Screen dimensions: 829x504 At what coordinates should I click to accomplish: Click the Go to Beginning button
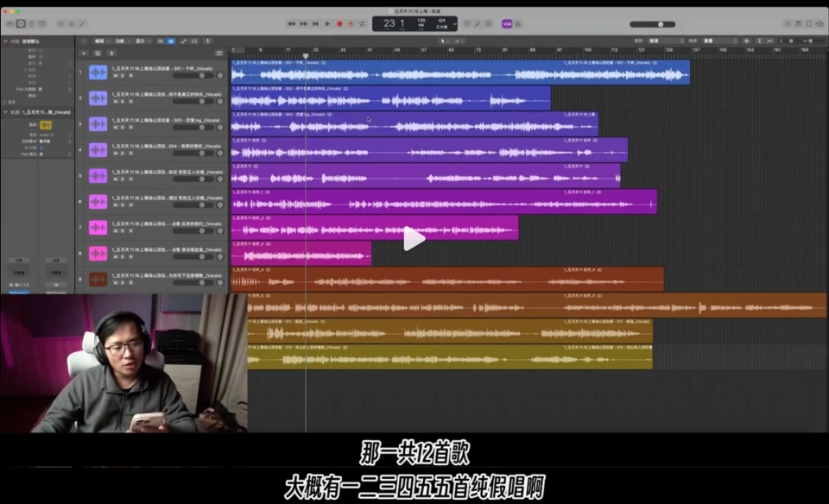(x=315, y=24)
